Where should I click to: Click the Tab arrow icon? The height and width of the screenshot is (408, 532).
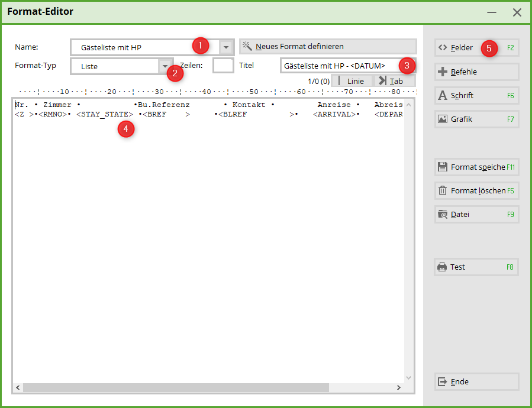pyautogui.click(x=382, y=81)
